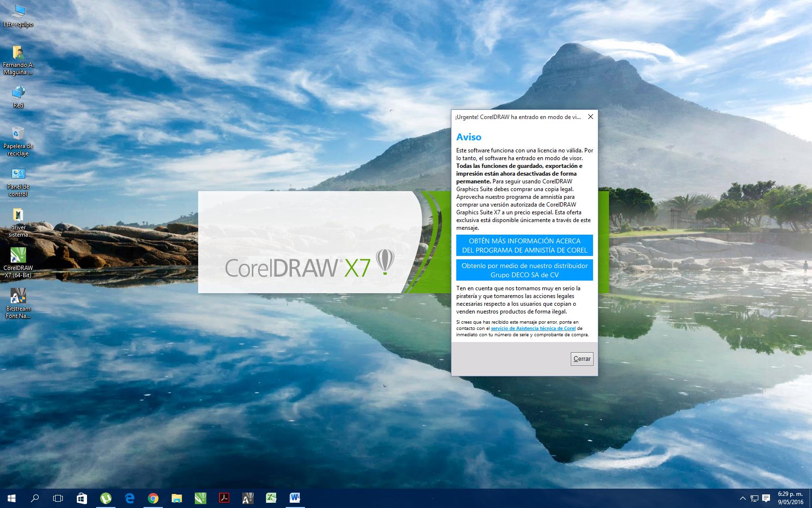Viewport: 812px width, 508px height.
Task: Open Action Center from the system tray
Action: 767,498
